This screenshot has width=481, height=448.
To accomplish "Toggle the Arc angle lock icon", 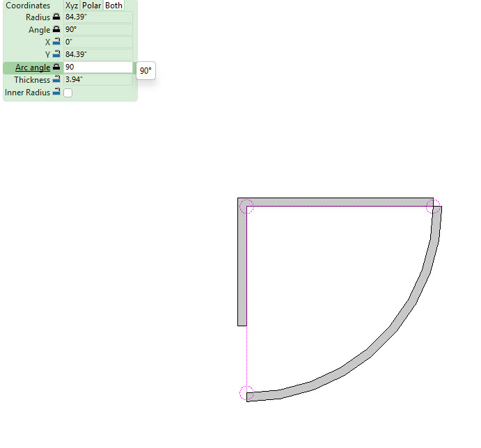I will pos(56,67).
